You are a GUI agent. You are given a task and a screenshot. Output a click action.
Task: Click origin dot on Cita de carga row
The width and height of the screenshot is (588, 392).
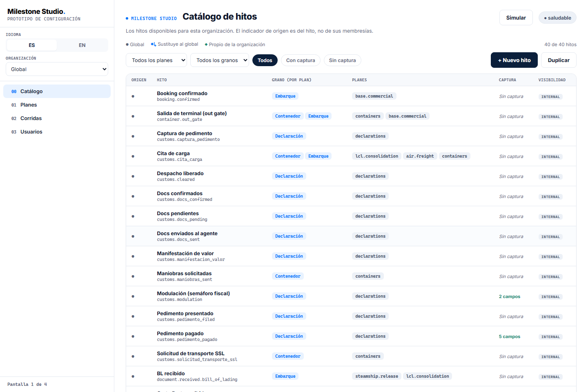133,156
